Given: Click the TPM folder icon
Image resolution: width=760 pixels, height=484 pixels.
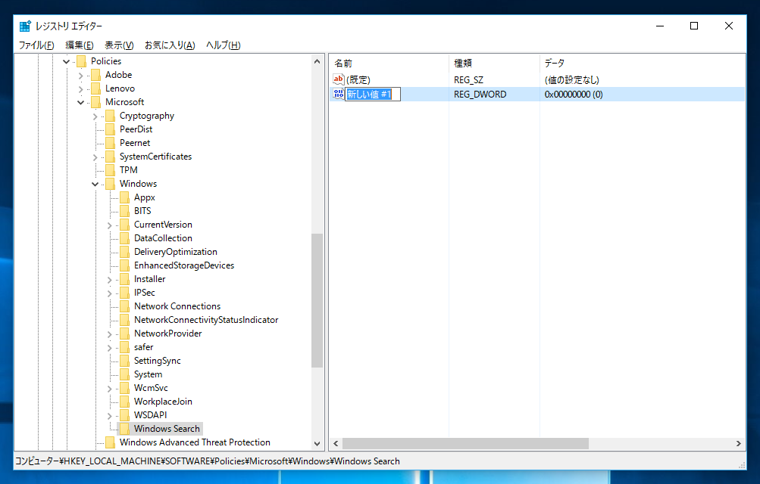Looking at the screenshot, I should click(111, 170).
